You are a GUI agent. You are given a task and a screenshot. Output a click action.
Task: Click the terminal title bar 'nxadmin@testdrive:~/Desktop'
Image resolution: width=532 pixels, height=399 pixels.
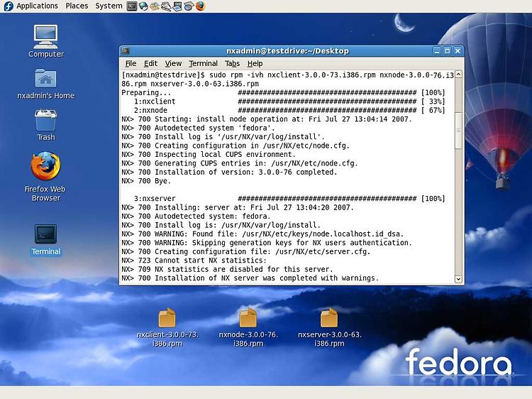287,51
